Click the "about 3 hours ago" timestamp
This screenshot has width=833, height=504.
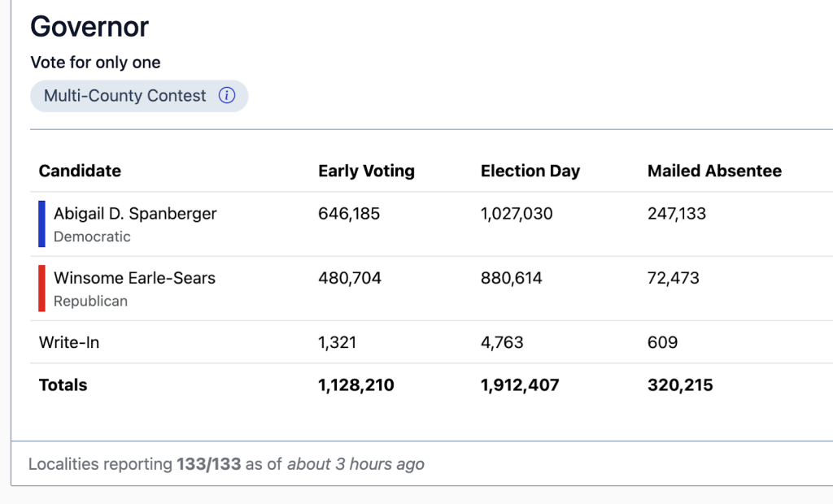(355, 465)
